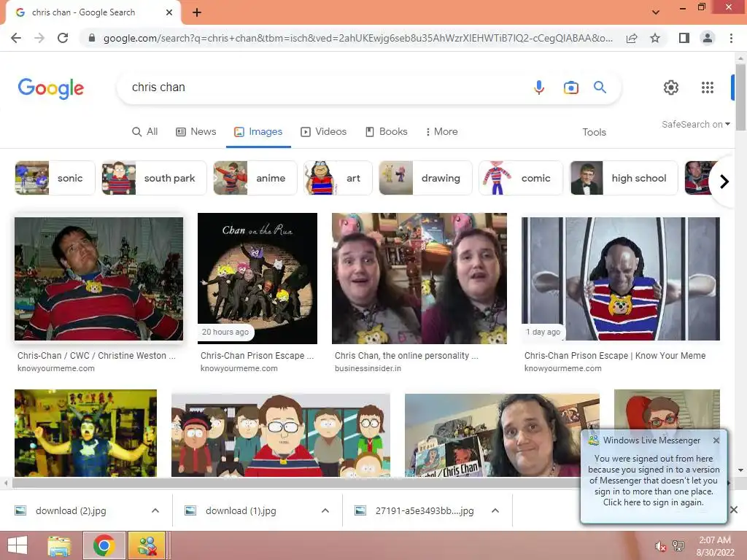Filter images by the drawing chip

pyautogui.click(x=425, y=178)
